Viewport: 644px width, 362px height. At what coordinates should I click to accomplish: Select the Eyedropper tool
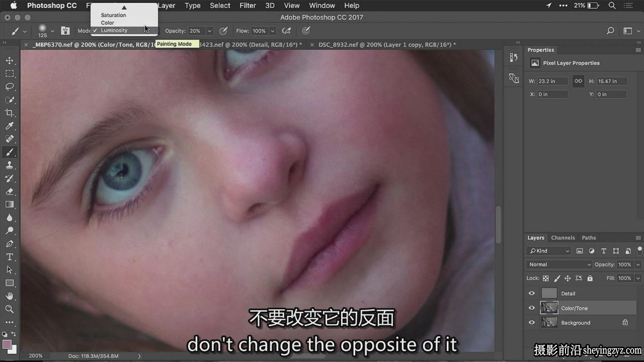point(10,126)
